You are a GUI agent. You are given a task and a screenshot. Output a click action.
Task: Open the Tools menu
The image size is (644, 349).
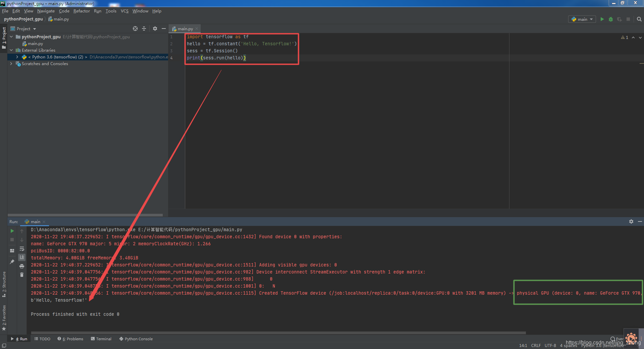point(111,11)
